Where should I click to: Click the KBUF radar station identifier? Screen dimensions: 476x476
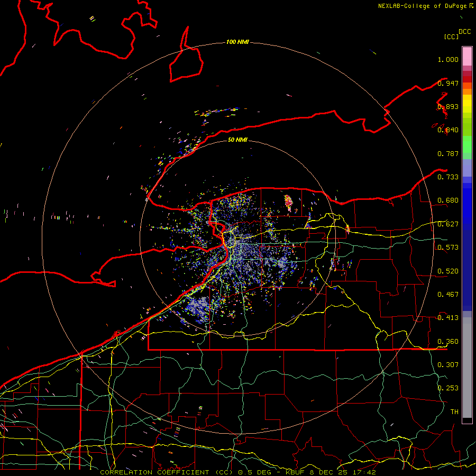(x=296, y=472)
